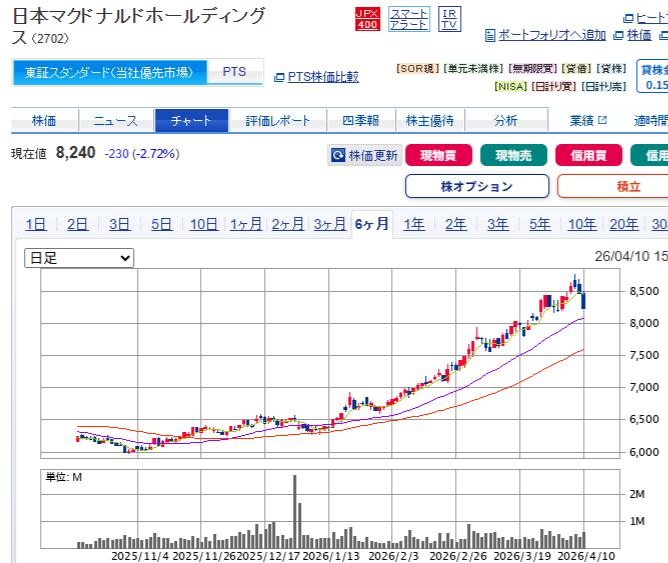Select the 3ヶ月 chart period
668x563 pixels.
[329, 224]
